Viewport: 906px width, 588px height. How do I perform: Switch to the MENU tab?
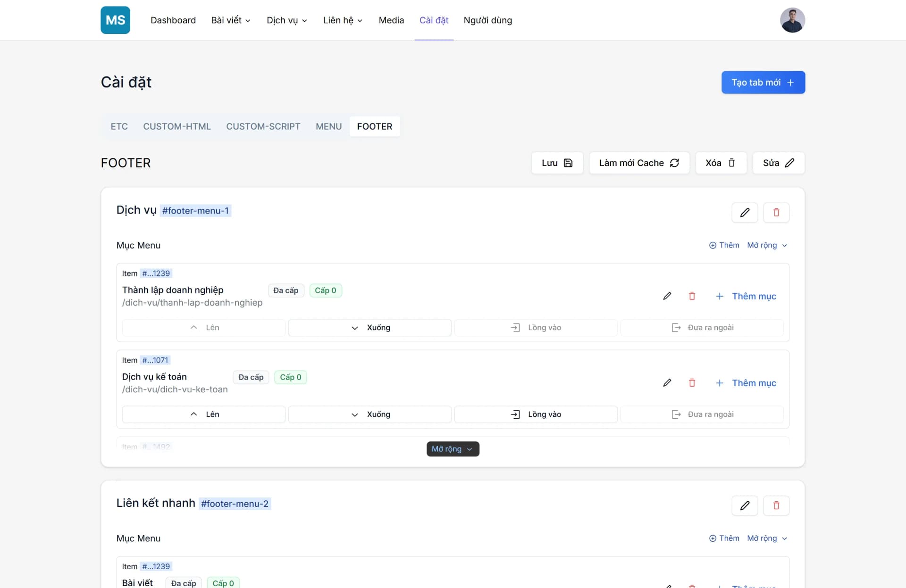click(328, 126)
